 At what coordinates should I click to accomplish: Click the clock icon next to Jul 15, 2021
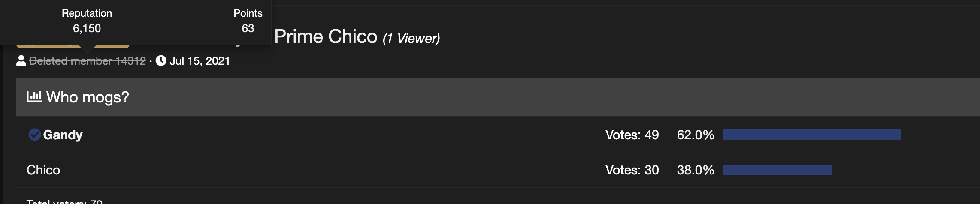point(161,61)
